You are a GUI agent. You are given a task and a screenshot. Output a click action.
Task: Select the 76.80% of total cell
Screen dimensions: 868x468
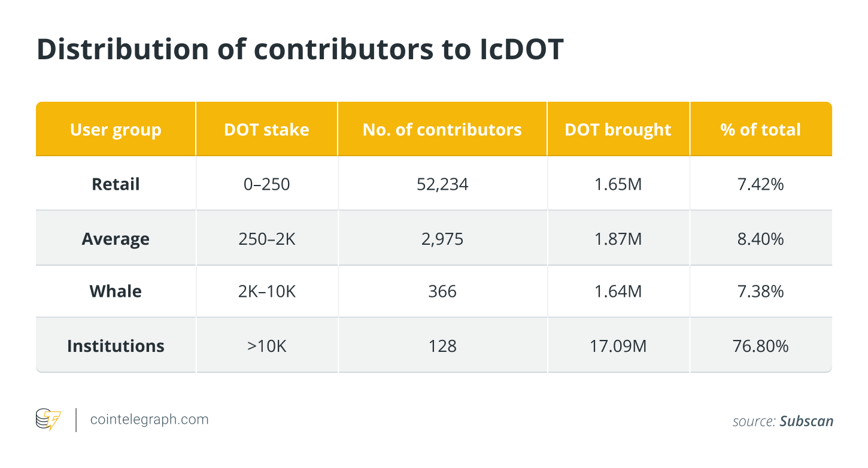[x=761, y=346]
